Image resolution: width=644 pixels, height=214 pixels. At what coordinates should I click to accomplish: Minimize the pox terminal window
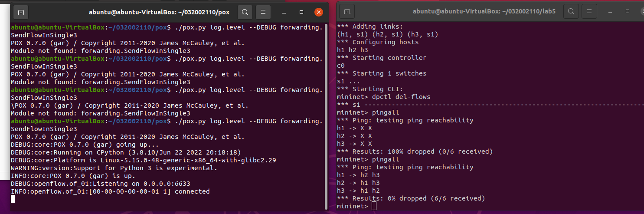[284, 12]
